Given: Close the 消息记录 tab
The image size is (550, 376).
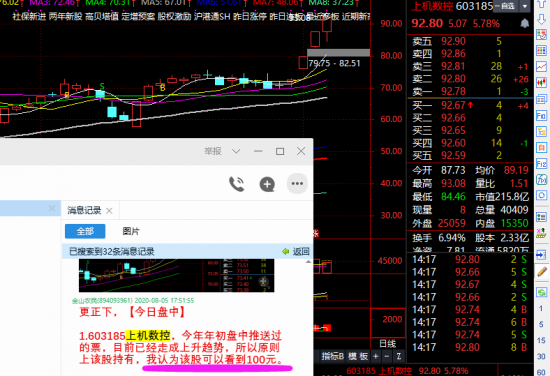Looking at the screenshot, I should pos(109,211).
